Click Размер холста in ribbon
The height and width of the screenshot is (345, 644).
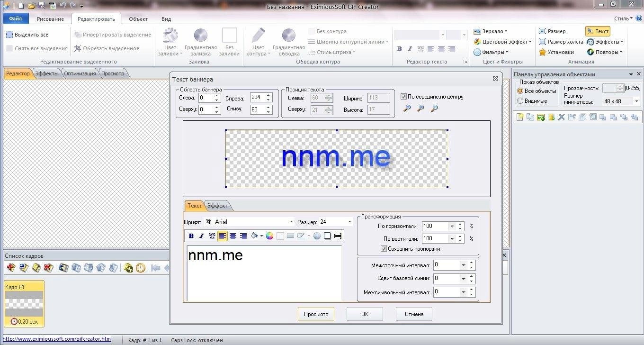(561, 42)
